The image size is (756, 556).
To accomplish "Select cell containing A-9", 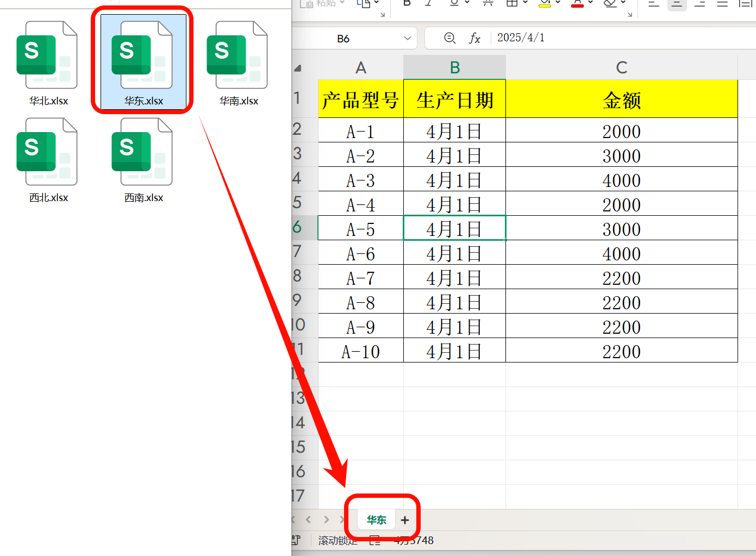I will pos(361,326).
